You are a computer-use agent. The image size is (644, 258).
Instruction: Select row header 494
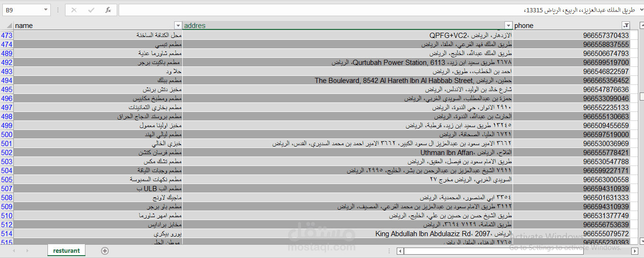pos(7,80)
